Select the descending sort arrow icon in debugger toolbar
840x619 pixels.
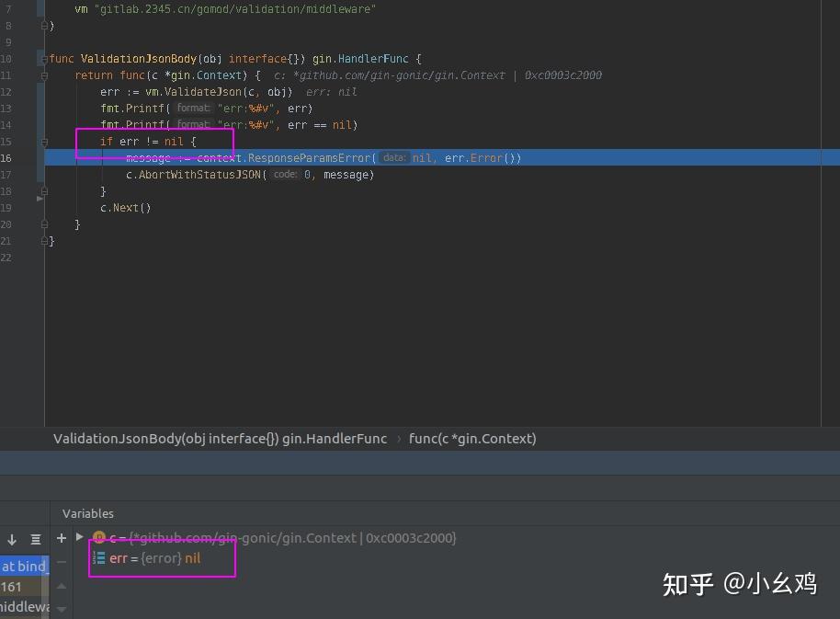(x=11, y=539)
